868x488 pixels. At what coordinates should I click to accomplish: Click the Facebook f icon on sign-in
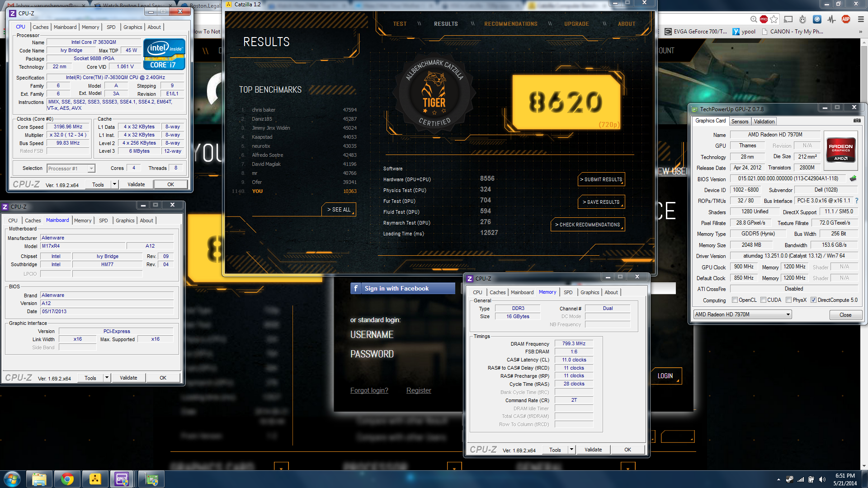pos(356,288)
